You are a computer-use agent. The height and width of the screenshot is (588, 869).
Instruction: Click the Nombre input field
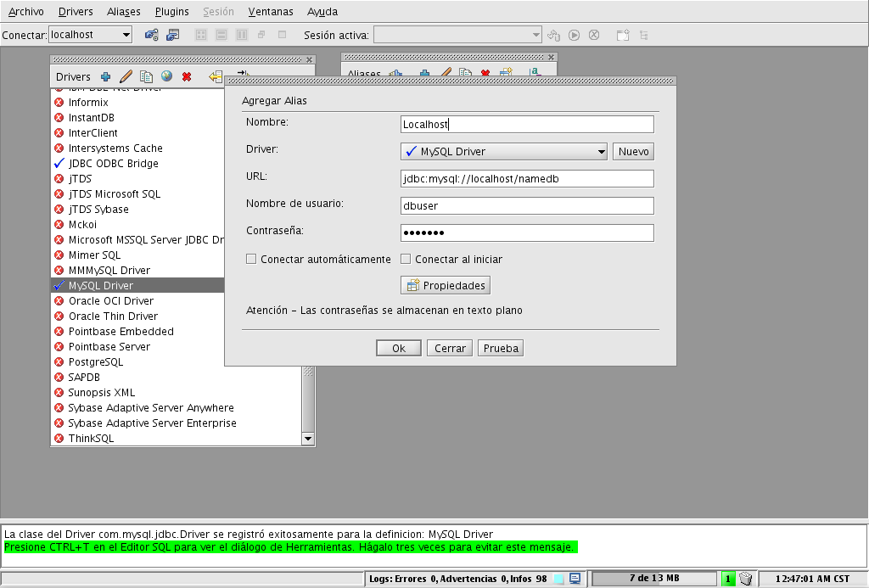tap(527, 124)
